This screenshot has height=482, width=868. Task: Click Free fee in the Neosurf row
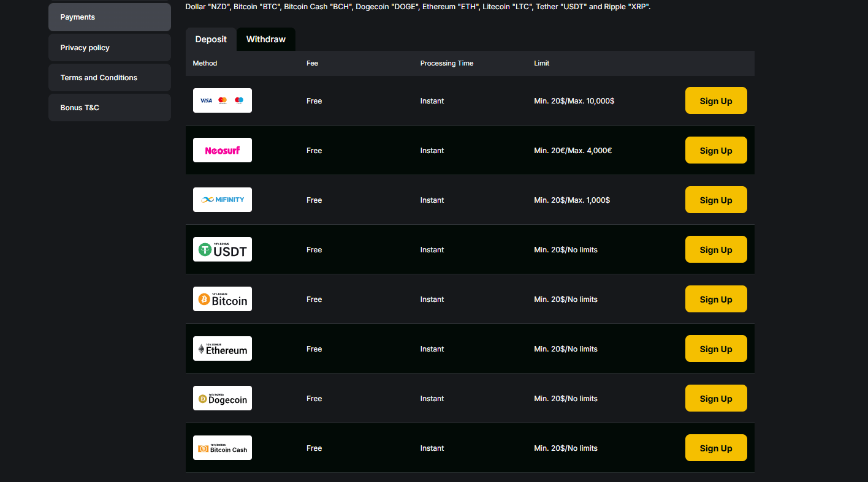314,151
